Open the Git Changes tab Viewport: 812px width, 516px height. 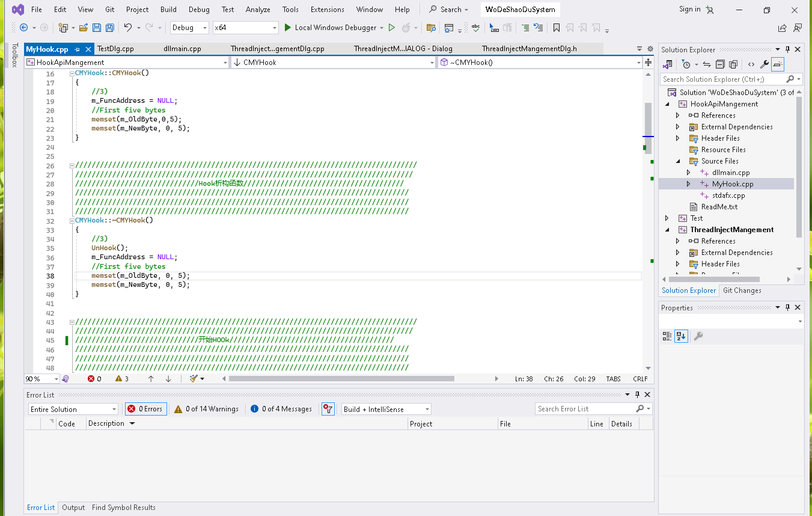point(742,290)
